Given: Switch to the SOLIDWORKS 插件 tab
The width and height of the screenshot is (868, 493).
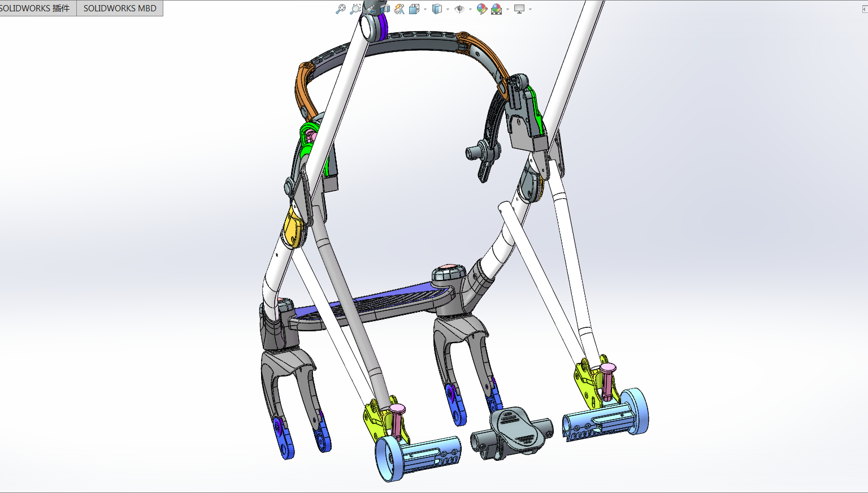Looking at the screenshot, I should click(35, 8).
